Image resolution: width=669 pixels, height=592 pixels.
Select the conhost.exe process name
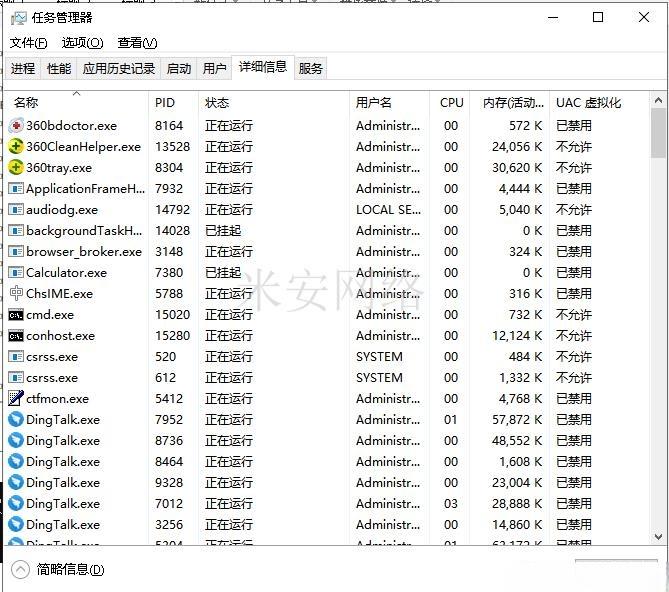click(x=61, y=336)
